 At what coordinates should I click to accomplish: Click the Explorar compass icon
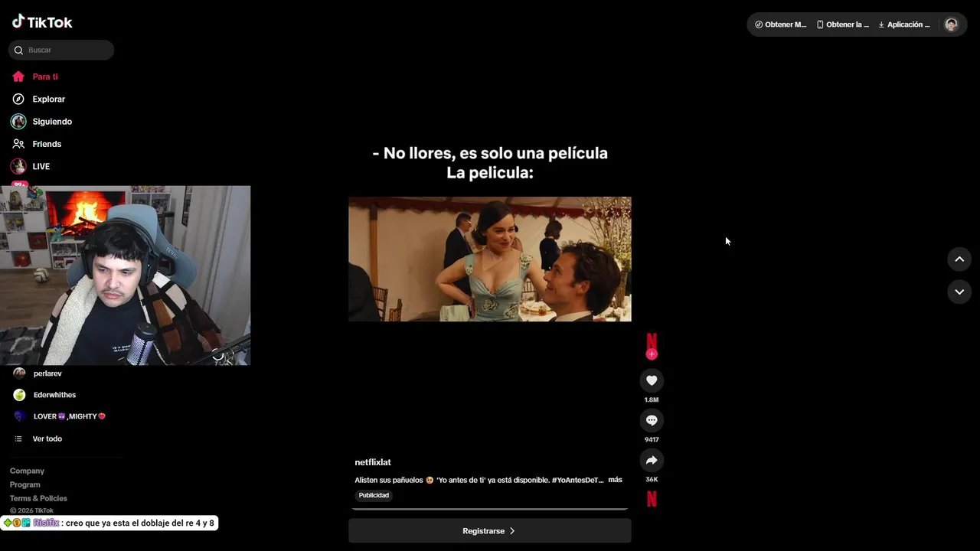click(x=18, y=99)
